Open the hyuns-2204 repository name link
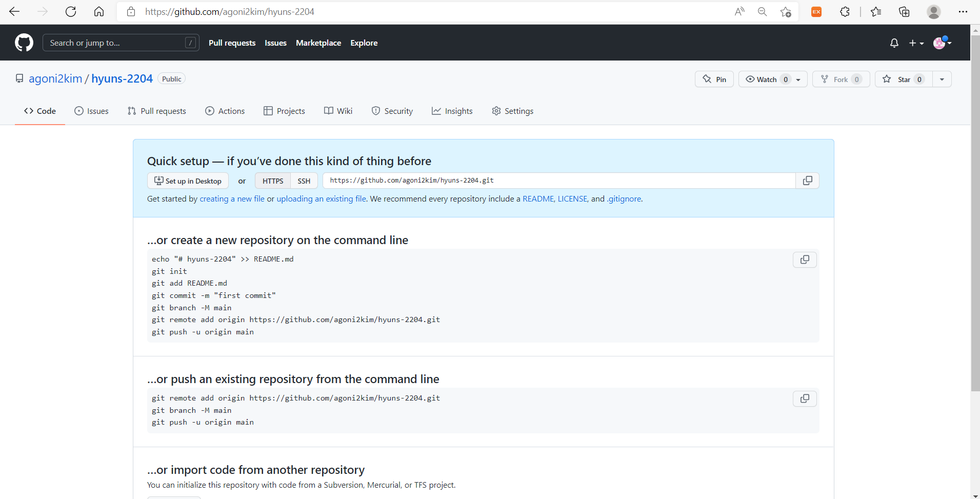 [x=122, y=78]
